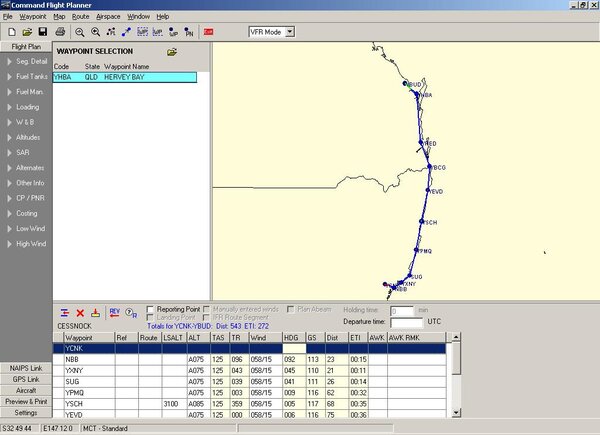Open the Airspace menu
600x435 pixels.
[x=108, y=17]
